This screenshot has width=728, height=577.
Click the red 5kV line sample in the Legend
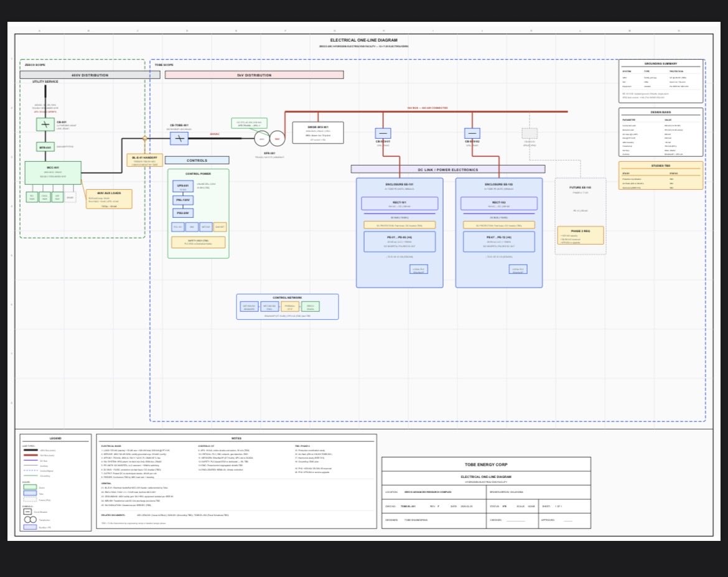tap(30, 455)
